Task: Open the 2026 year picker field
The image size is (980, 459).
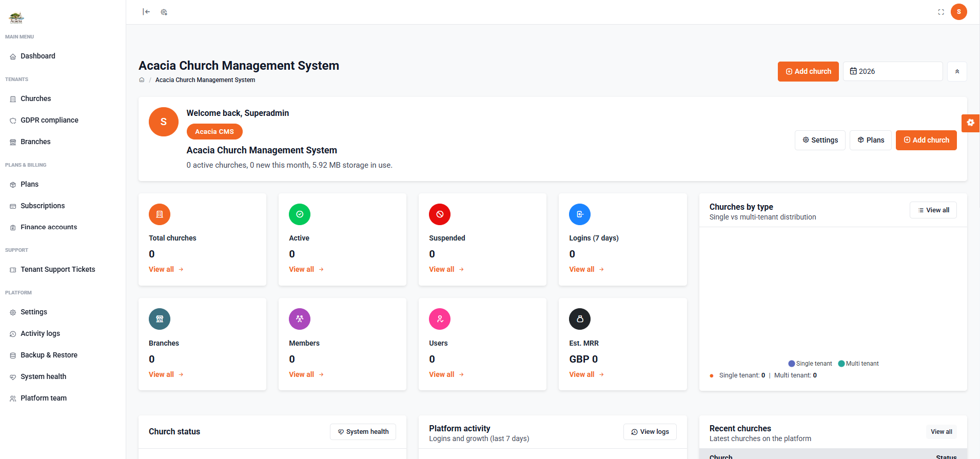Action: click(893, 71)
